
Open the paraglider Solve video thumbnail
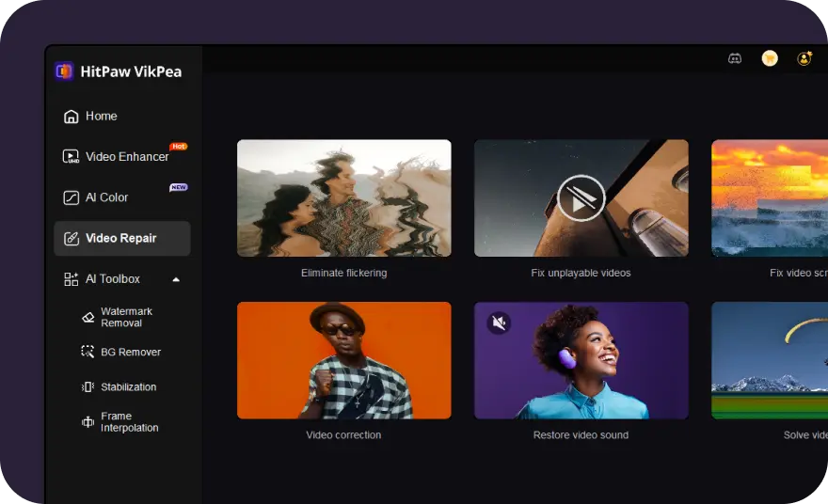(x=770, y=360)
